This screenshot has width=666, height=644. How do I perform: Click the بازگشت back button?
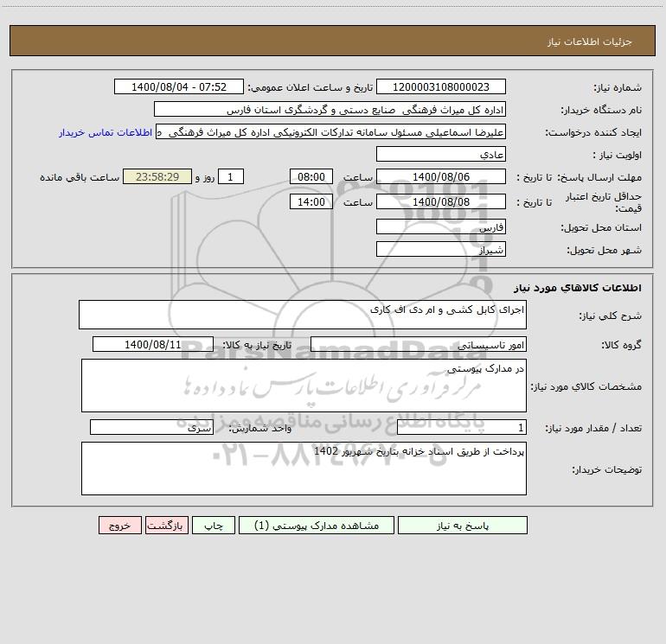[166, 525]
